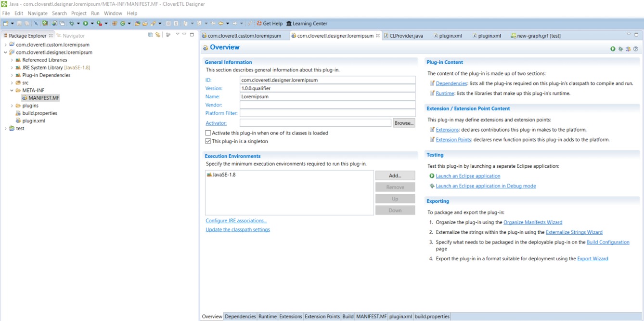644x321 pixels.
Task: Open dropdown next to New file icon
Action: click(12, 23)
